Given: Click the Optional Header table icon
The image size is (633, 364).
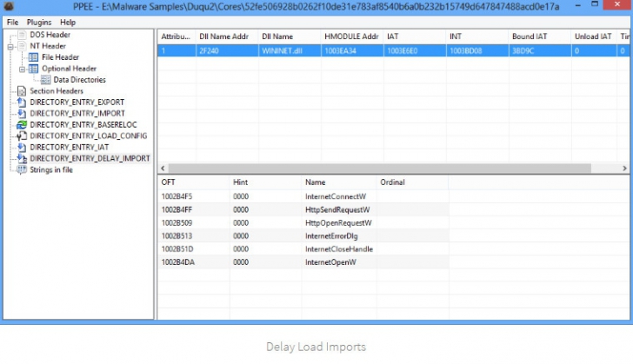Looking at the screenshot, I should point(34,69).
